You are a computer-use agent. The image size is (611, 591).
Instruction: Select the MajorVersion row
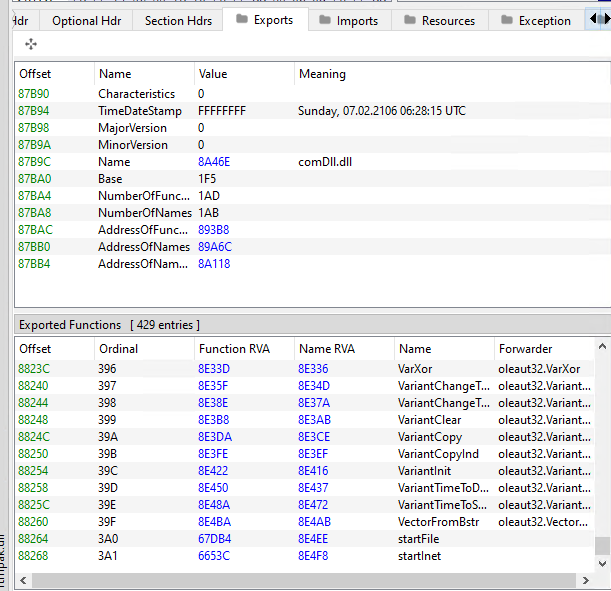click(x=312, y=128)
